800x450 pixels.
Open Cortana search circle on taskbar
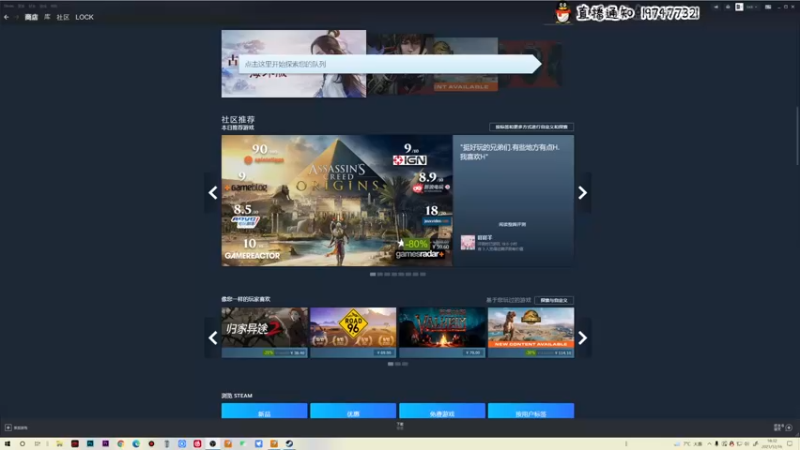(x=22, y=444)
